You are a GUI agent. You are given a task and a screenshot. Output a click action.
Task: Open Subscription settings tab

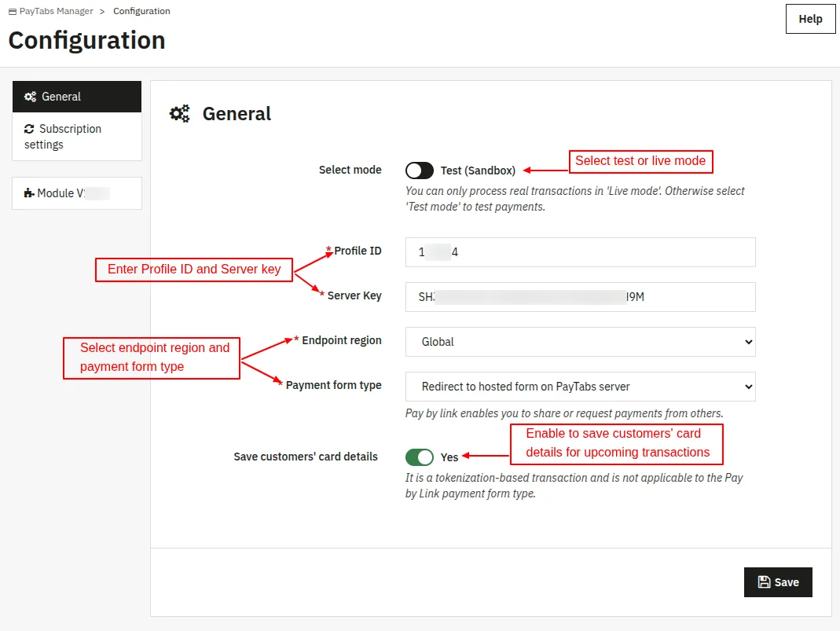pyautogui.click(x=77, y=137)
